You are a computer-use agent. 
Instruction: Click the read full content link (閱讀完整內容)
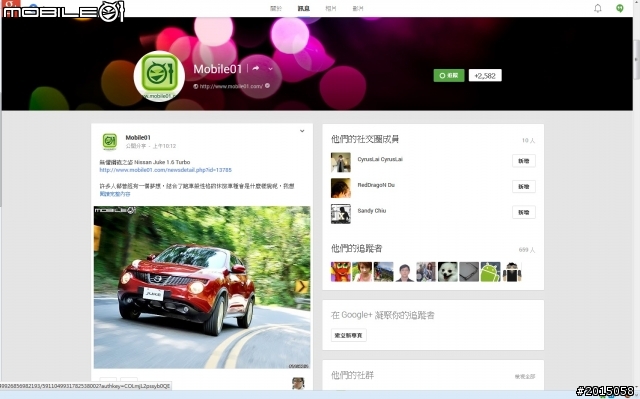click(x=115, y=194)
